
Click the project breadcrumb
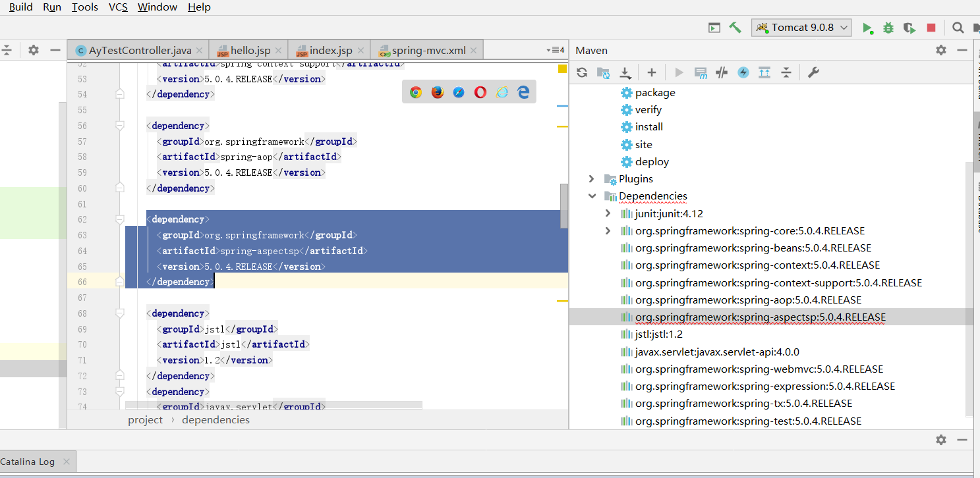coord(145,420)
